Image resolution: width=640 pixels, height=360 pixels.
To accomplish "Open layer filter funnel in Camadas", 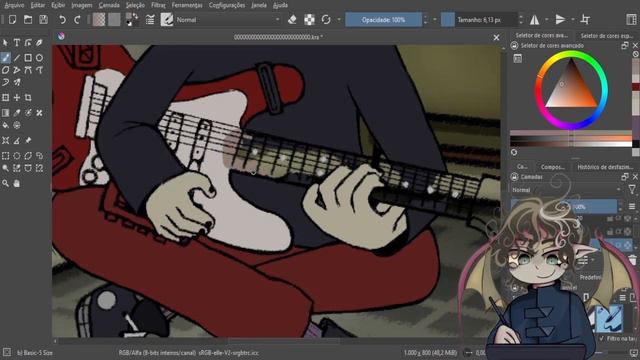I will 632,189.
